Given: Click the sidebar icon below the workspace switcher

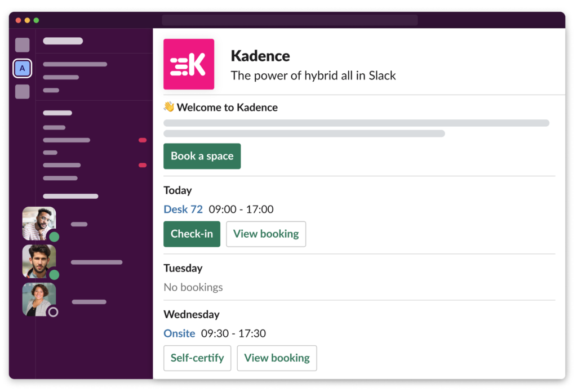Looking at the screenshot, I should 23,90.
